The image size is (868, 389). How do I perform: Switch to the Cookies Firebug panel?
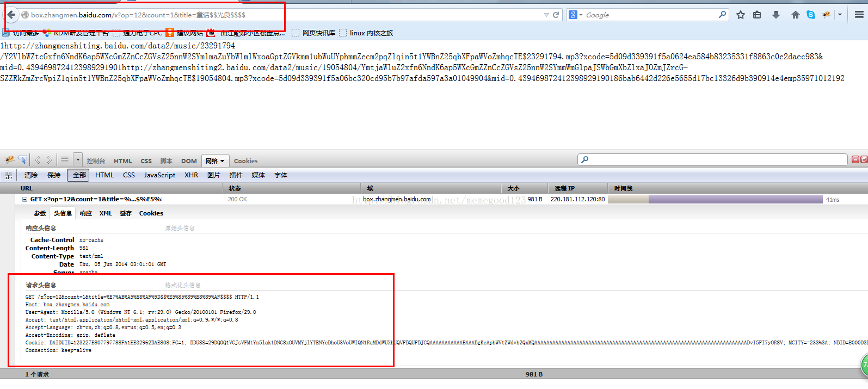246,161
